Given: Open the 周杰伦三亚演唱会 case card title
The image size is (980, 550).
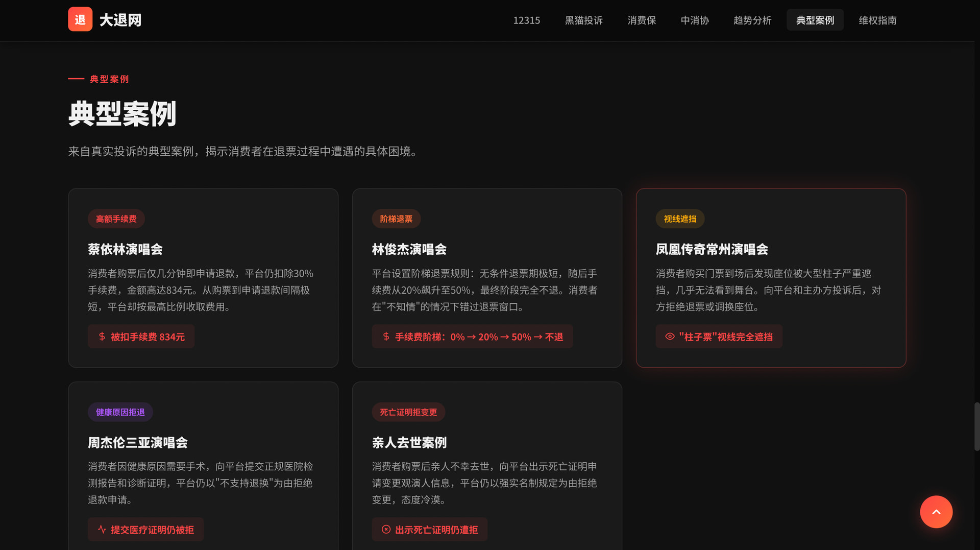Looking at the screenshot, I should (x=137, y=442).
